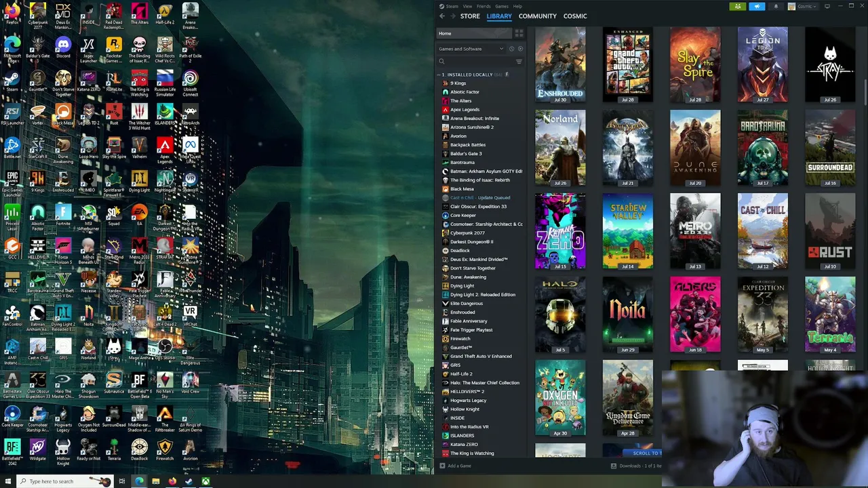
Task: Open the green friends button in Steam header
Action: pyautogui.click(x=738, y=6)
